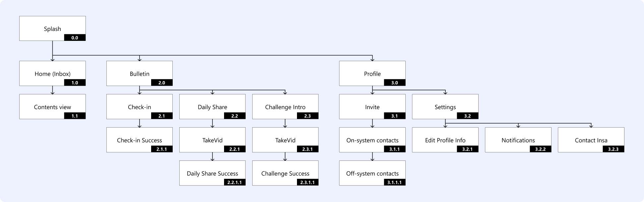Click the Challenge Intro node
The height and width of the screenshot is (202, 644).
285,107
